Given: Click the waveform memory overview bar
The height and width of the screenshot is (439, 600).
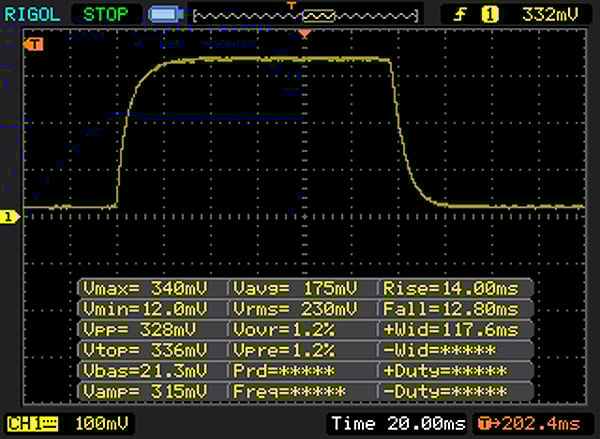Looking at the screenshot, I should (306, 16).
